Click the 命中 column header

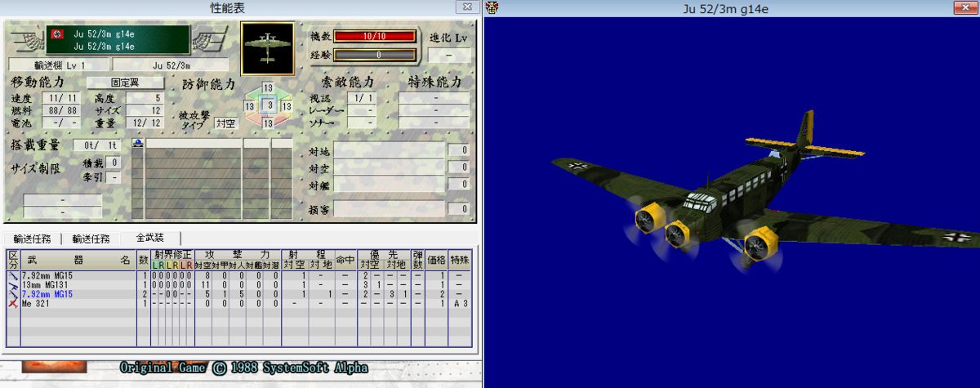[x=345, y=260]
